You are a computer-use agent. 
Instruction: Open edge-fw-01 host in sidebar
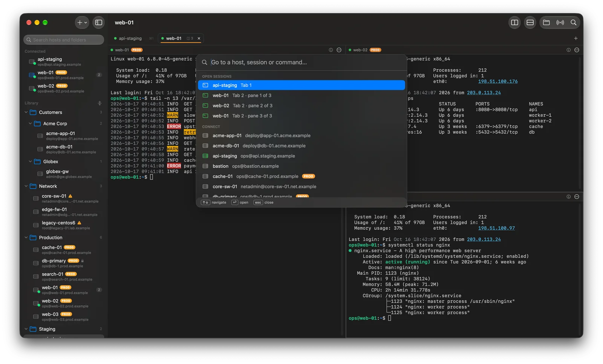click(x=64, y=212)
